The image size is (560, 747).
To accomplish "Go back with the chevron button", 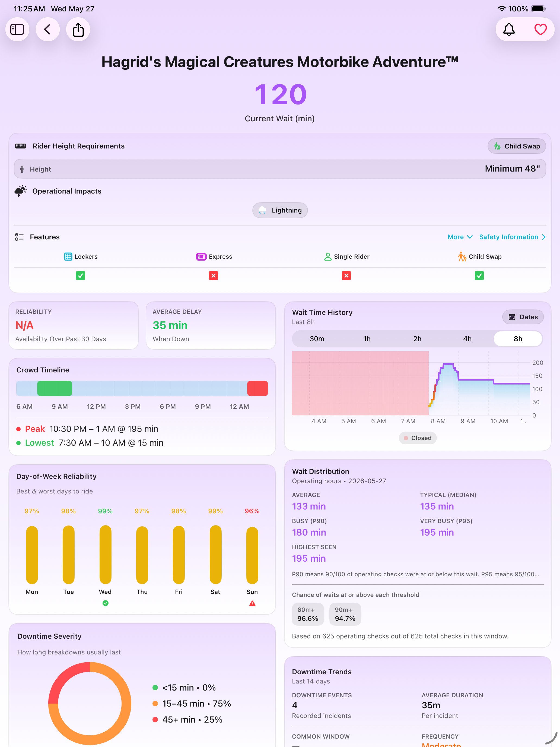I will [x=47, y=29].
